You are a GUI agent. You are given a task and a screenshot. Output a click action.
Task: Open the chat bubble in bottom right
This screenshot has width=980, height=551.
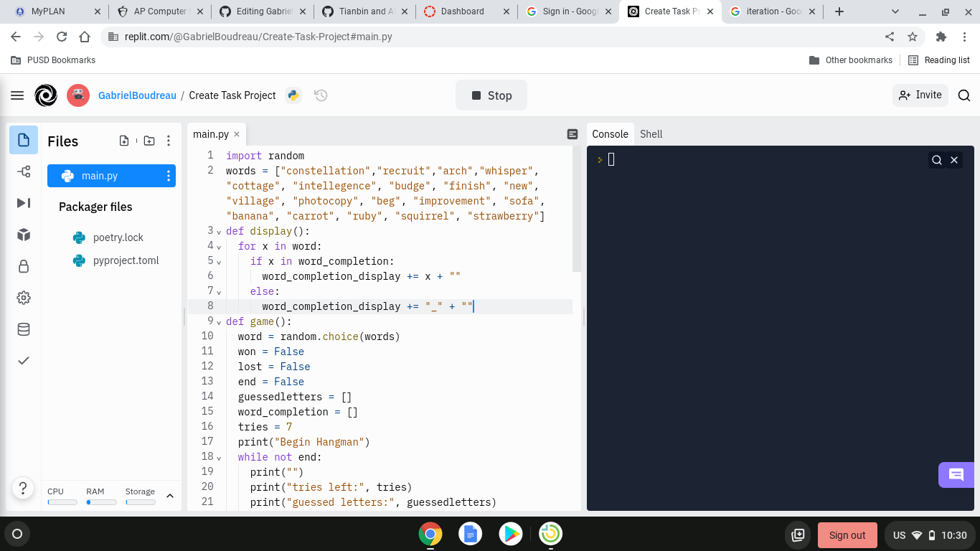[x=958, y=475]
